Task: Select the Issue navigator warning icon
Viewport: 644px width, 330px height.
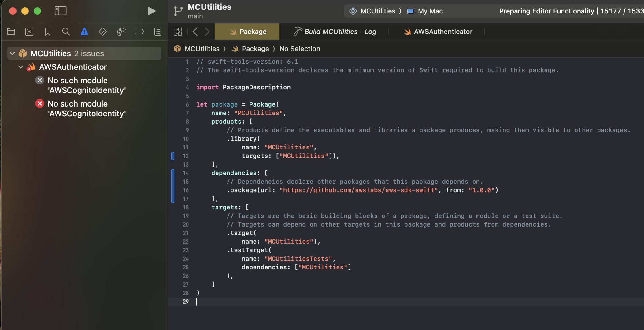Action: click(x=84, y=32)
